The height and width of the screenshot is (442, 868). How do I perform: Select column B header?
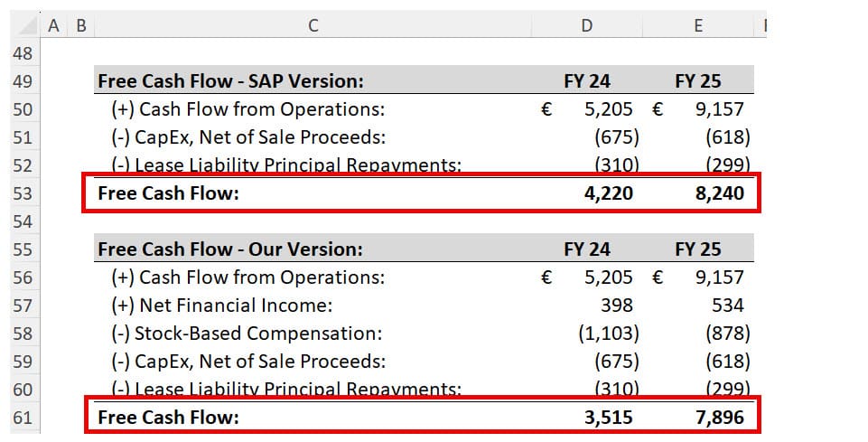point(80,25)
